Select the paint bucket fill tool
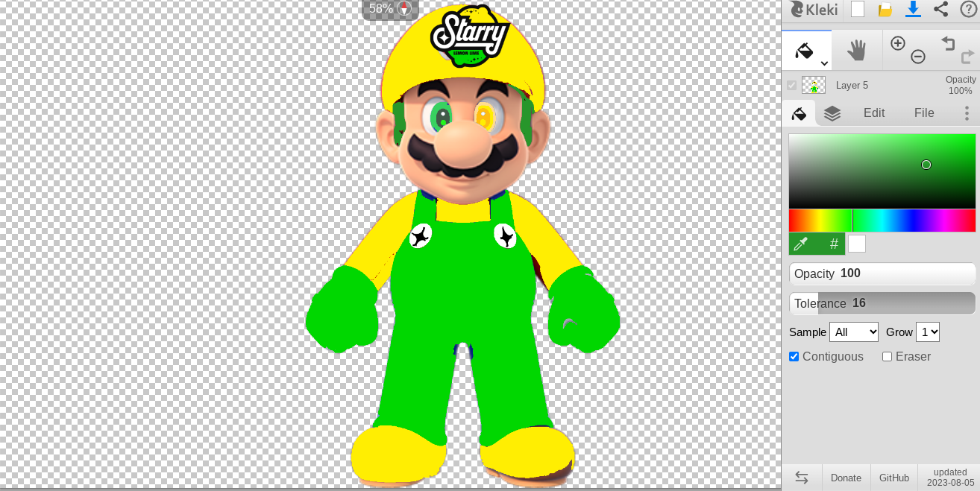Viewport: 980px width, 491px height. (x=806, y=51)
